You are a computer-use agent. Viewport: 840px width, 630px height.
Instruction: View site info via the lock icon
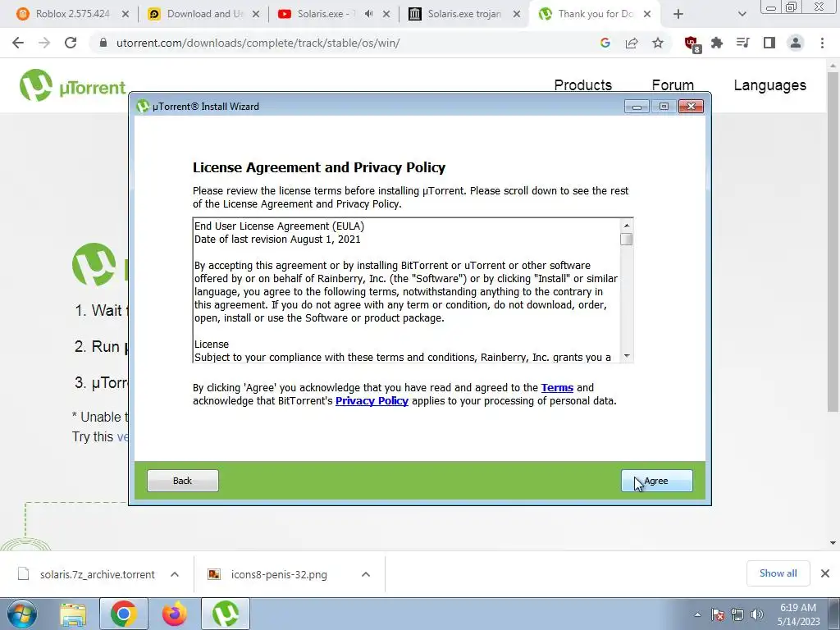pos(103,43)
